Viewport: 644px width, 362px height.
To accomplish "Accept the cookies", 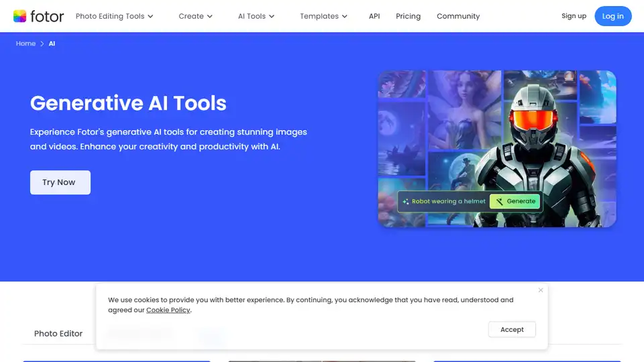I will [x=512, y=329].
